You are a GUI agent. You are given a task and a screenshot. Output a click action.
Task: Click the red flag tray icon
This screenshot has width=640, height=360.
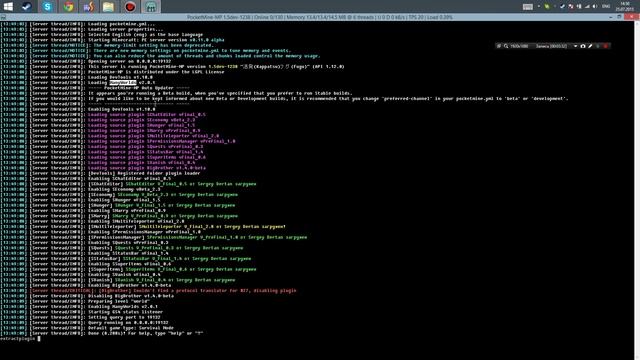[x=571, y=7]
